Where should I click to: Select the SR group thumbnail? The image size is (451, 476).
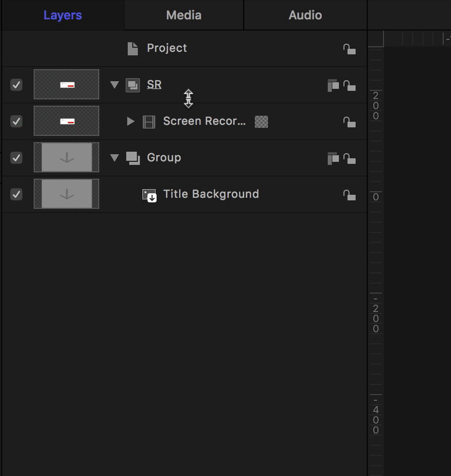click(67, 84)
